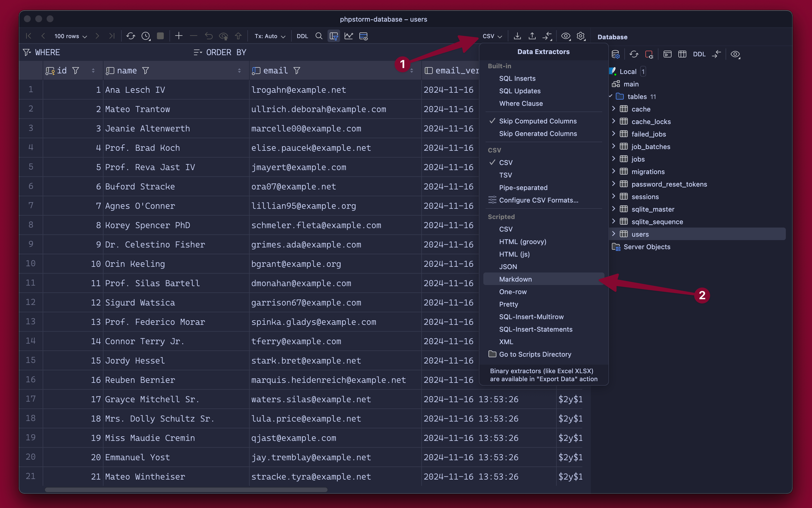Toggle Skip Generated Columns option
Screen dimensions: 812x508
click(x=543, y=133)
